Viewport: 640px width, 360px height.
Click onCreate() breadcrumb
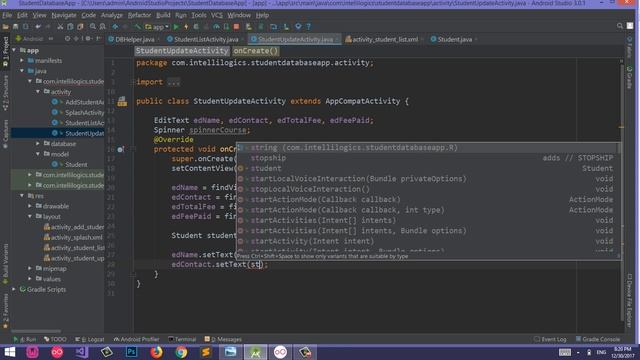point(256,51)
